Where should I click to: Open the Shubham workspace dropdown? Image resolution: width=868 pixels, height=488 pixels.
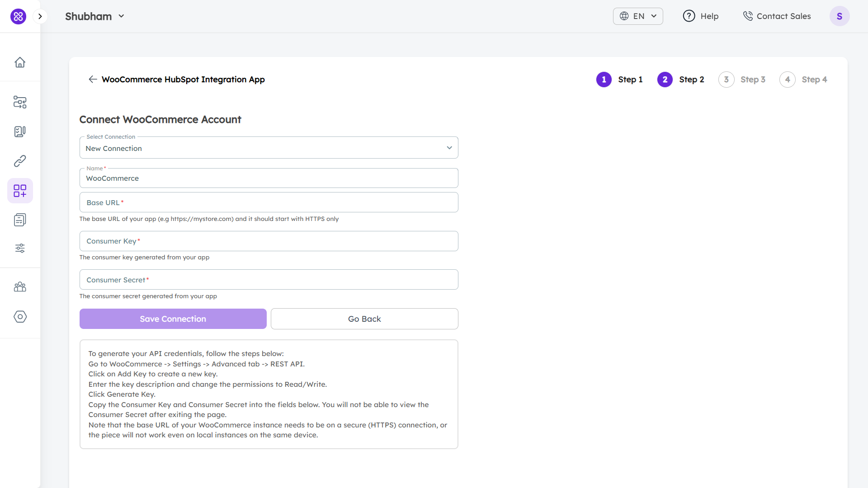point(94,16)
